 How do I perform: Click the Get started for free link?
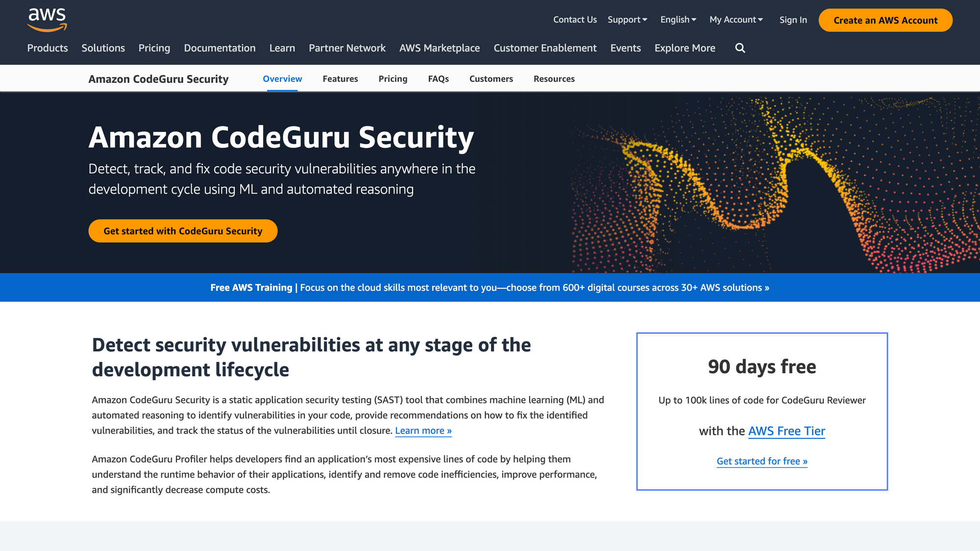pyautogui.click(x=762, y=460)
